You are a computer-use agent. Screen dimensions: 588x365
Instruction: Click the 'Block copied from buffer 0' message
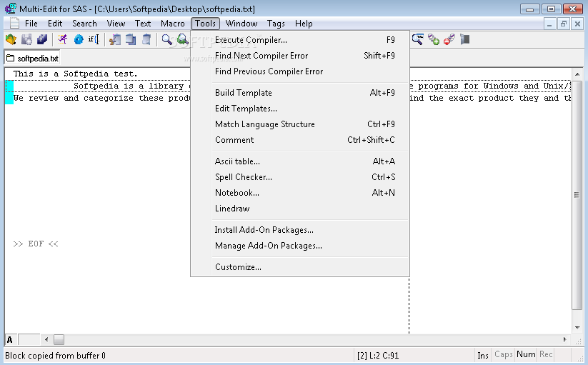click(x=55, y=355)
